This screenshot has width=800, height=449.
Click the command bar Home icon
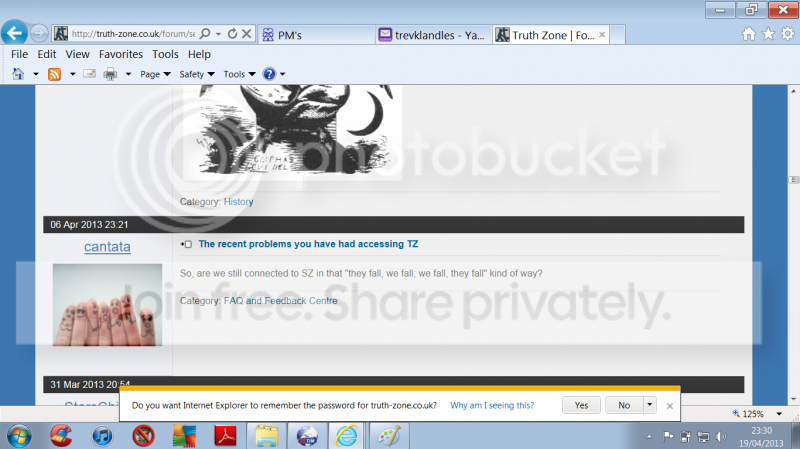(18, 74)
